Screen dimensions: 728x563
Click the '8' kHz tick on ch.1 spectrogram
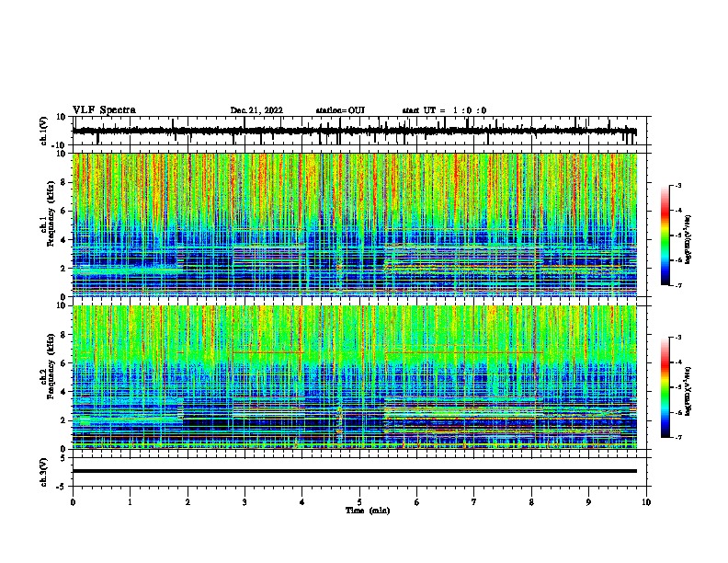[x=63, y=182]
